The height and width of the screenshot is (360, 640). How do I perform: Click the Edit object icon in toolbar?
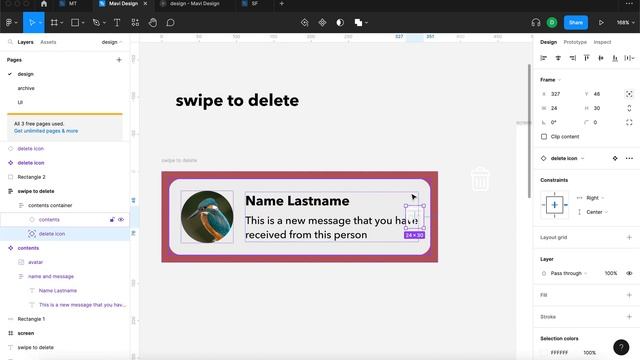(x=304, y=22)
